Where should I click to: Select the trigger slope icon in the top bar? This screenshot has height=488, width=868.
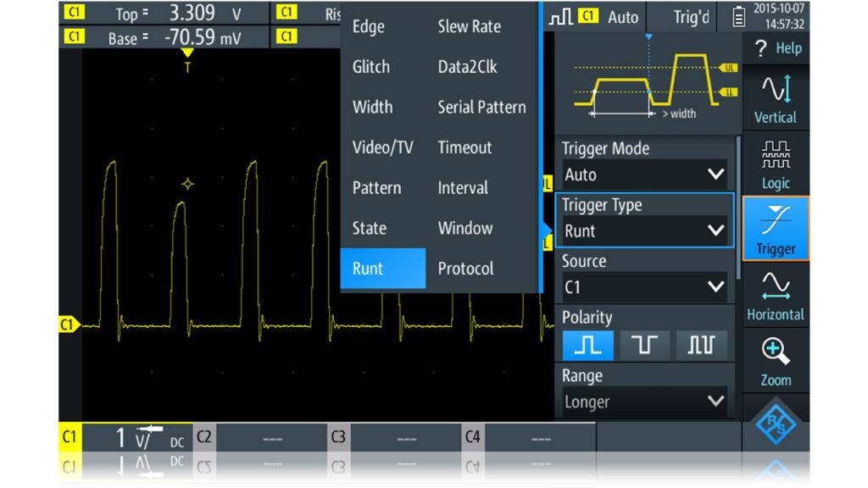click(560, 17)
